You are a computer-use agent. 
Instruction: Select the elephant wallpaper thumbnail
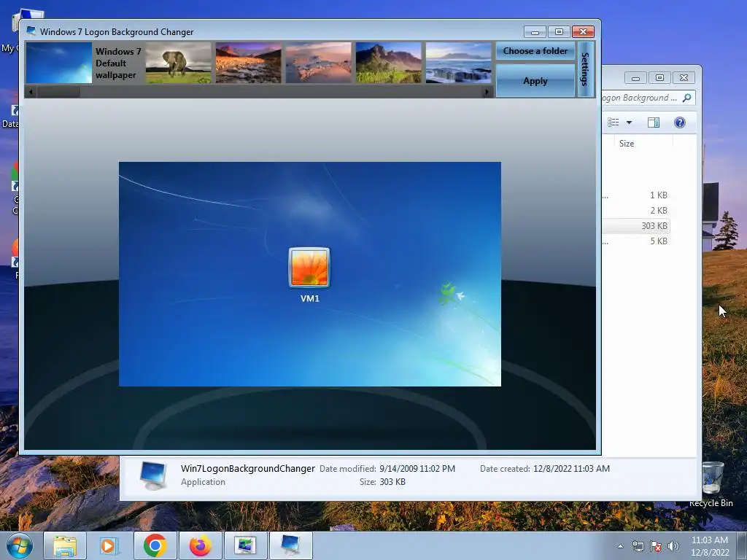[178, 63]
